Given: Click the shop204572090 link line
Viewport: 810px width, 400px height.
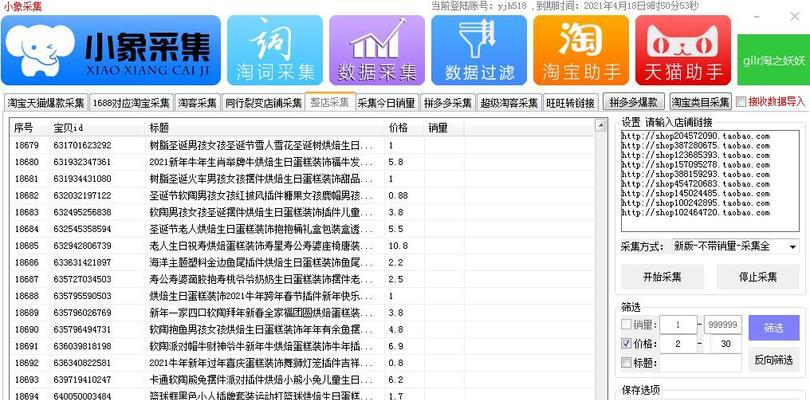Looking at the screenshot, I should [x=696, y=136].
